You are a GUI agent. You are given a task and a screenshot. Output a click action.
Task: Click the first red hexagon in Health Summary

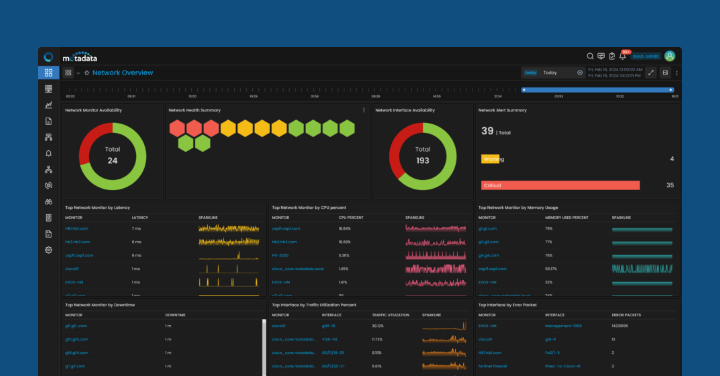coord(177,129)
